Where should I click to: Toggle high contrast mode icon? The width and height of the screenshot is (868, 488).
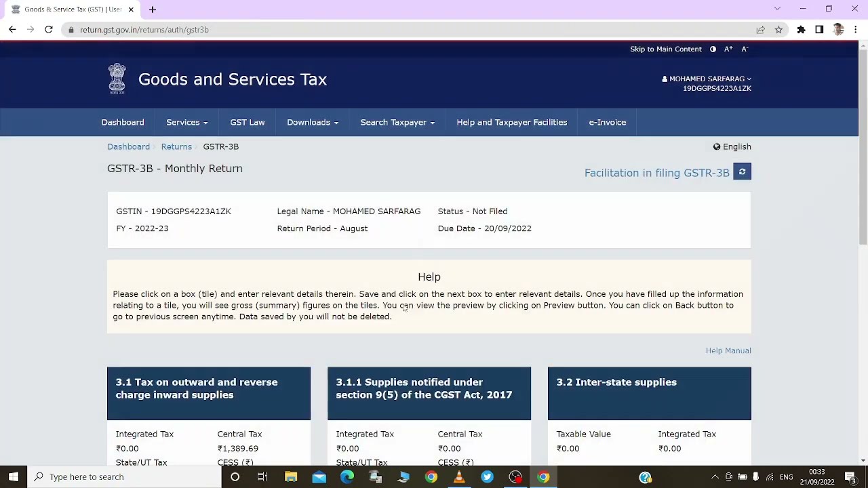click(713, 49)
